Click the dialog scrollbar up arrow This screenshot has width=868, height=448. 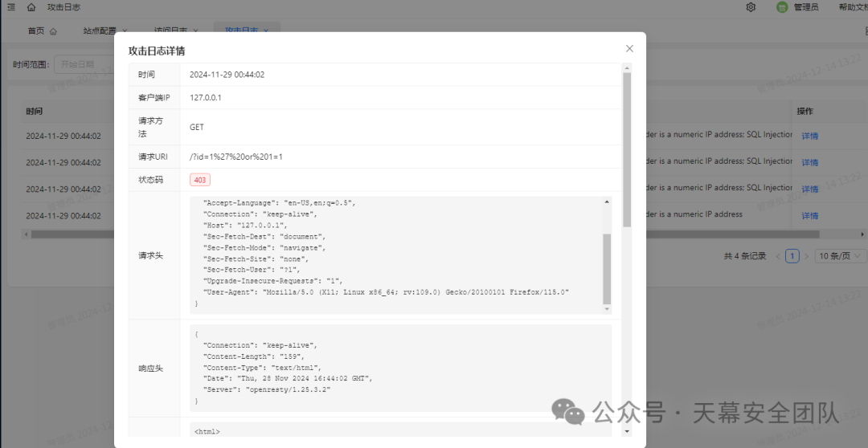point(627,67)
